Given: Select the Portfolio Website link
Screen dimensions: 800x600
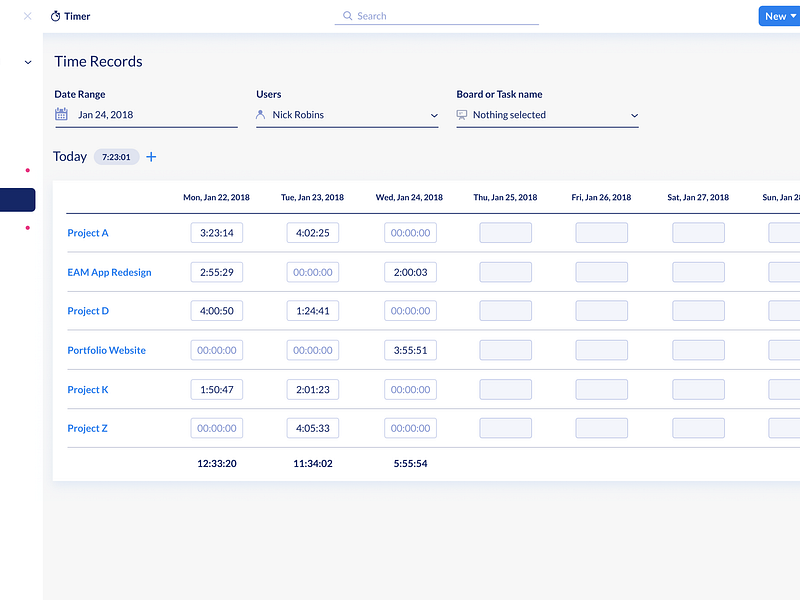Looking at the screenshot, I should pyautogui.click(x=106, y=350).
